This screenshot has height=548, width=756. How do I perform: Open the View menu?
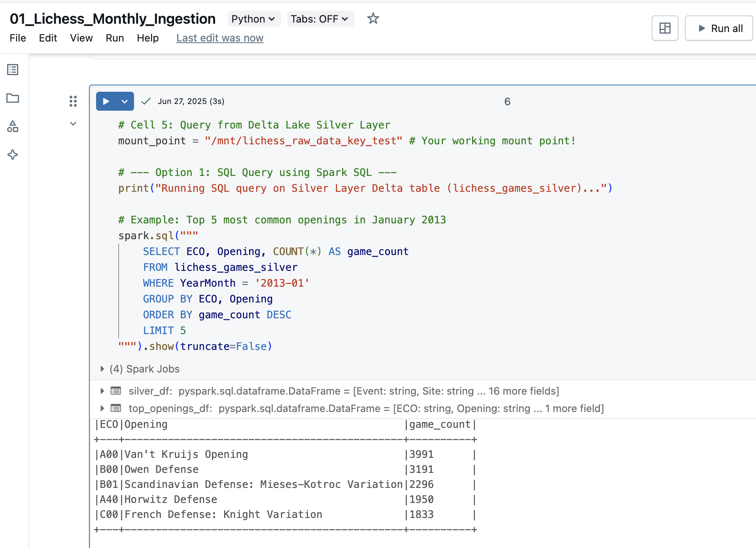[x=81, y=38]
